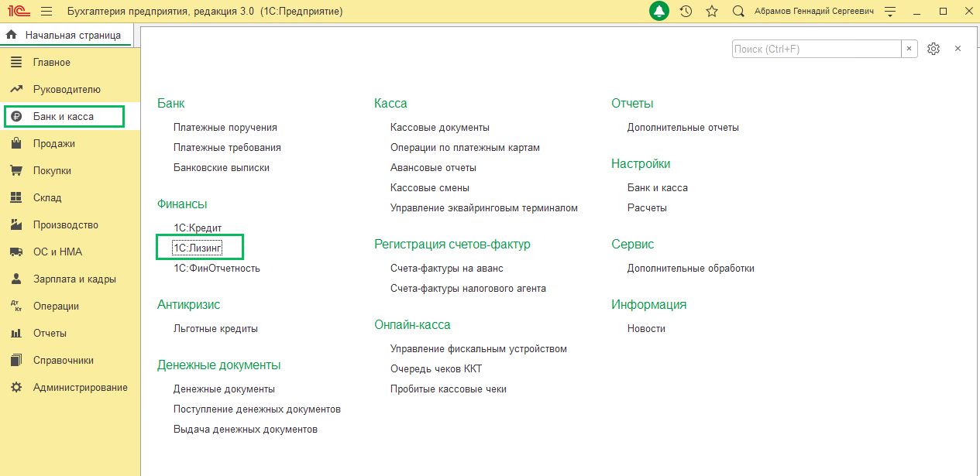Open Операции по платежным картам
The height and width of the screenshot is (476, 980).
point(465,148)
